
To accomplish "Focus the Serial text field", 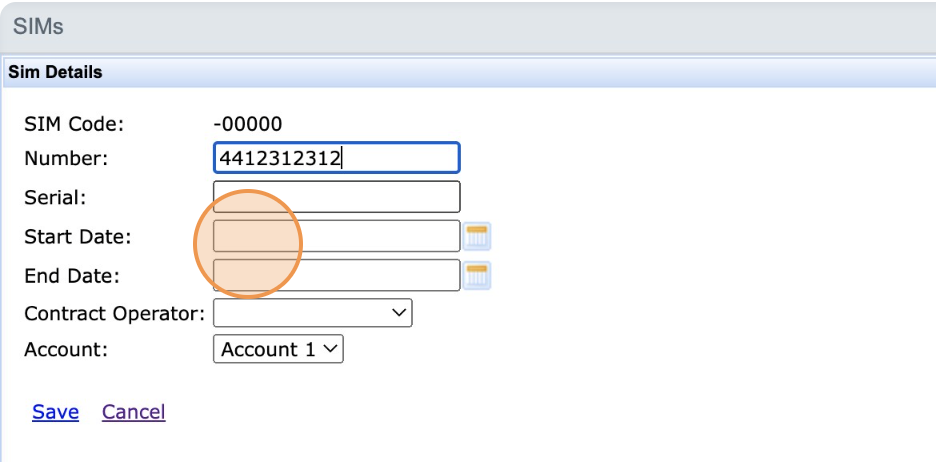I will [336, 197].
